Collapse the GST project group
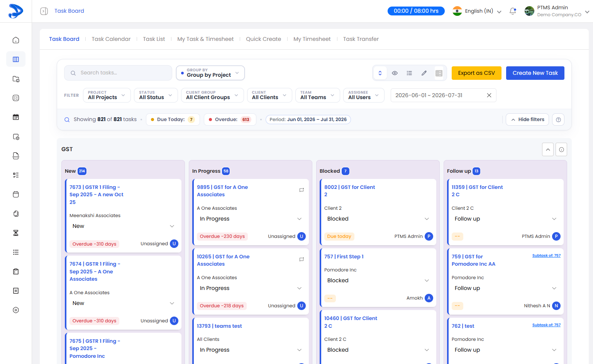Viewport: 593px width, 364px height. click(x=548, y=150)
